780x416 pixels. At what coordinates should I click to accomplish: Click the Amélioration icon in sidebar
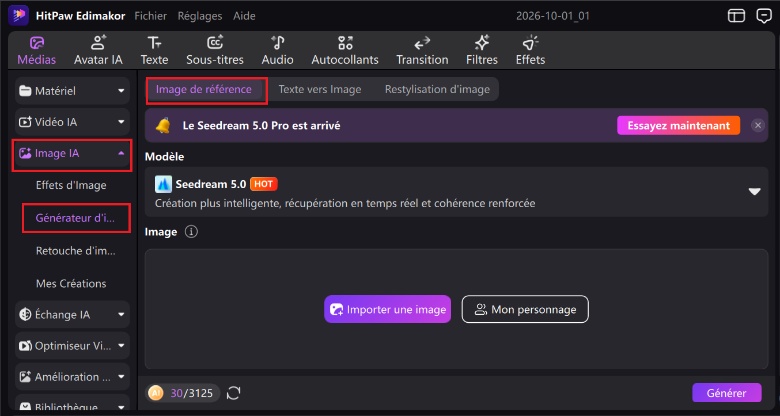[x=25, y=377]
